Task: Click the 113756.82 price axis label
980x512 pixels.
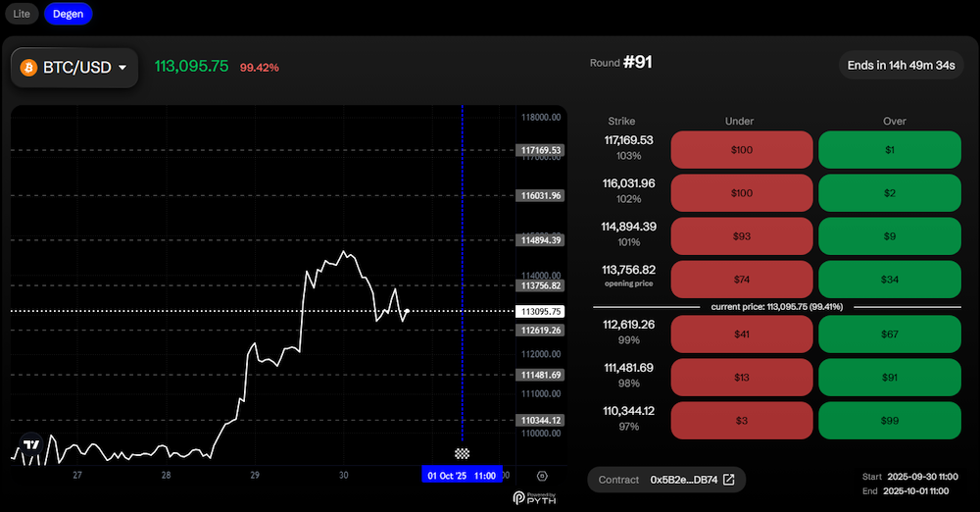Action: pyautogui.click(x=541, y=285)
